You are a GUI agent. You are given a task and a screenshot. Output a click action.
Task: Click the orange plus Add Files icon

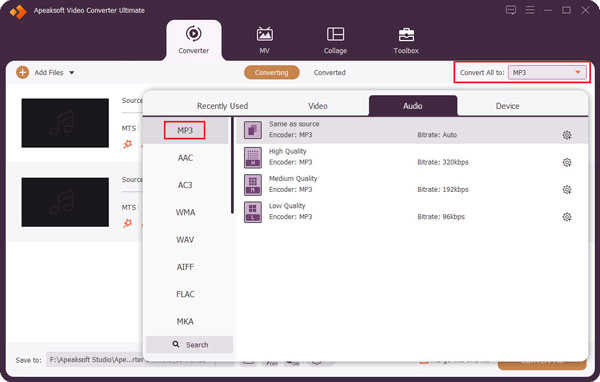tap(23, 72)
